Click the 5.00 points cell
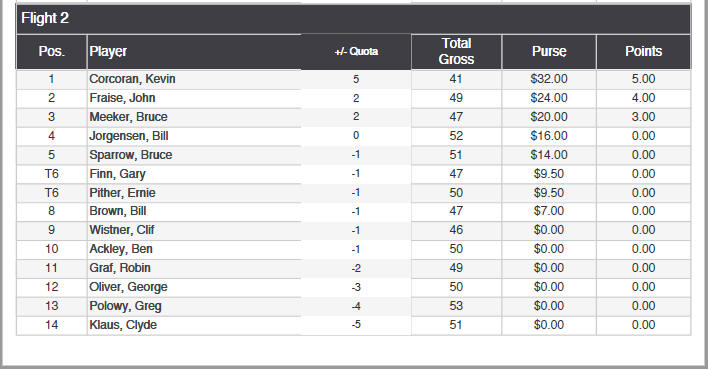Image resolution: width=708 pixels, height=369 pixels. pyautogui.click(x=643, y=79)
